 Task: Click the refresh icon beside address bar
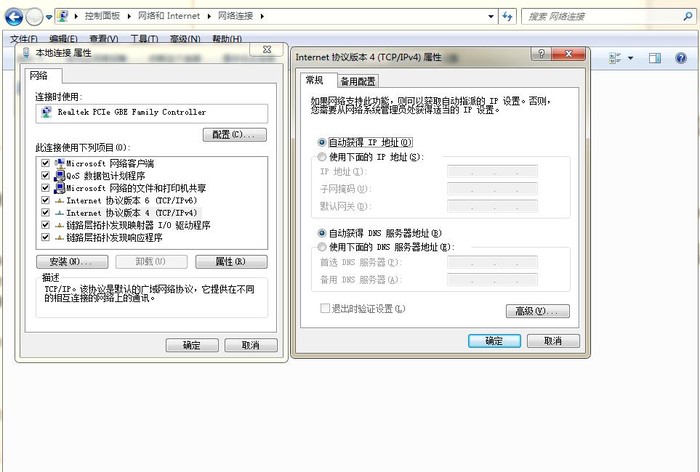coord(507,16)
